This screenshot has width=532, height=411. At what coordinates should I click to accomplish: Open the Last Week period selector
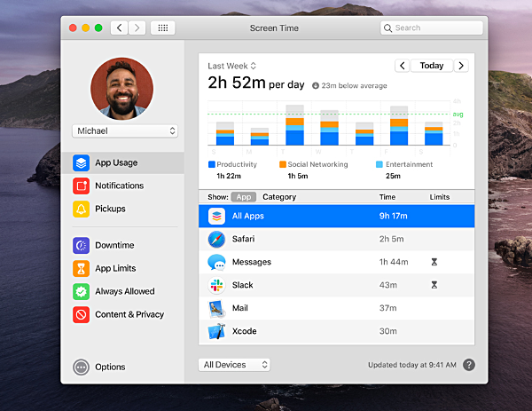point(231,66)
